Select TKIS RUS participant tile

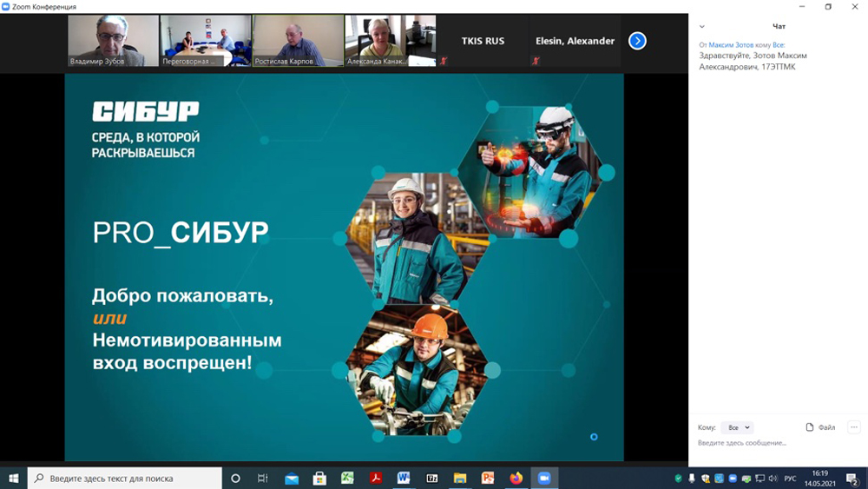pos(483,41)
